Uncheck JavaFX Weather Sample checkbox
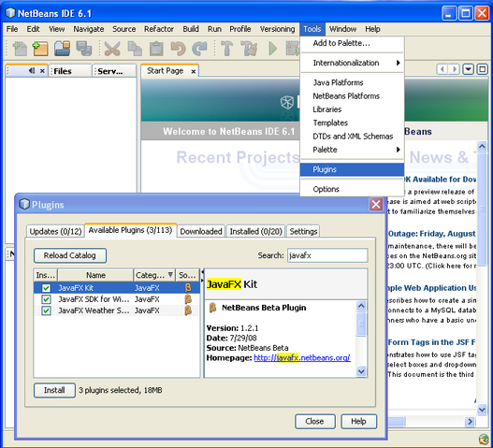The width and height of the screenshot is (493, 448). [x=46, y=311]
